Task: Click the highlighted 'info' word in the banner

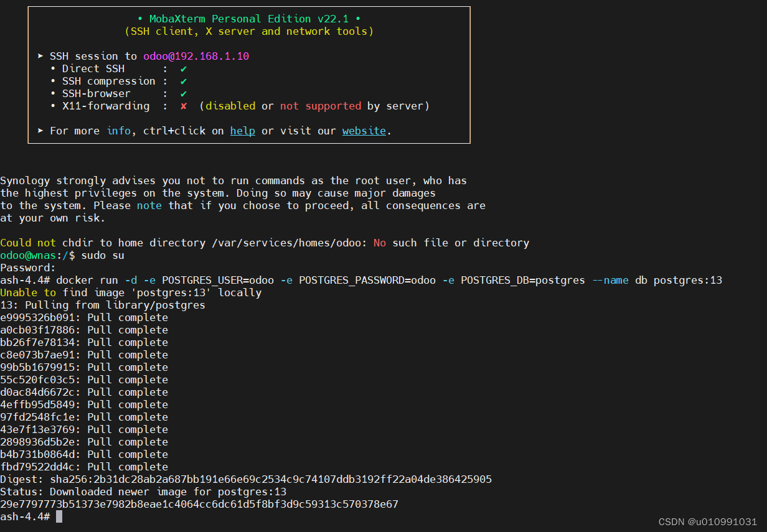Action: (118, 131)
